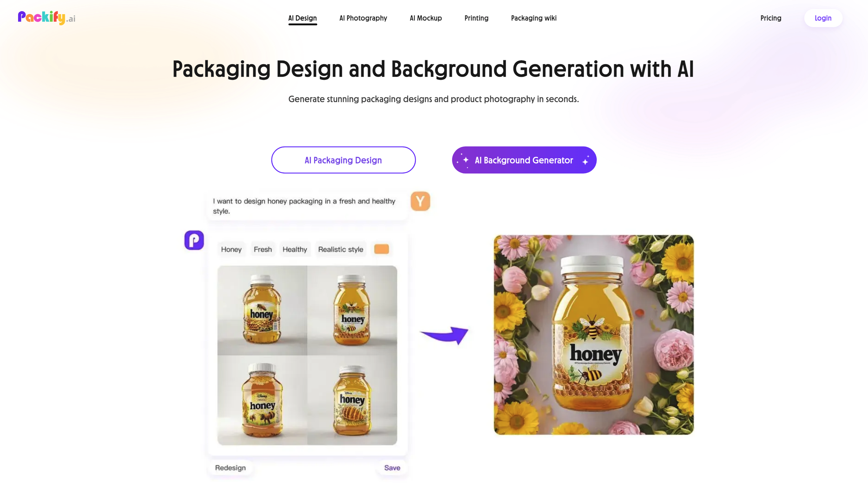Open the AI Photography menu
The image size is (868, 488).
[363, 18]
